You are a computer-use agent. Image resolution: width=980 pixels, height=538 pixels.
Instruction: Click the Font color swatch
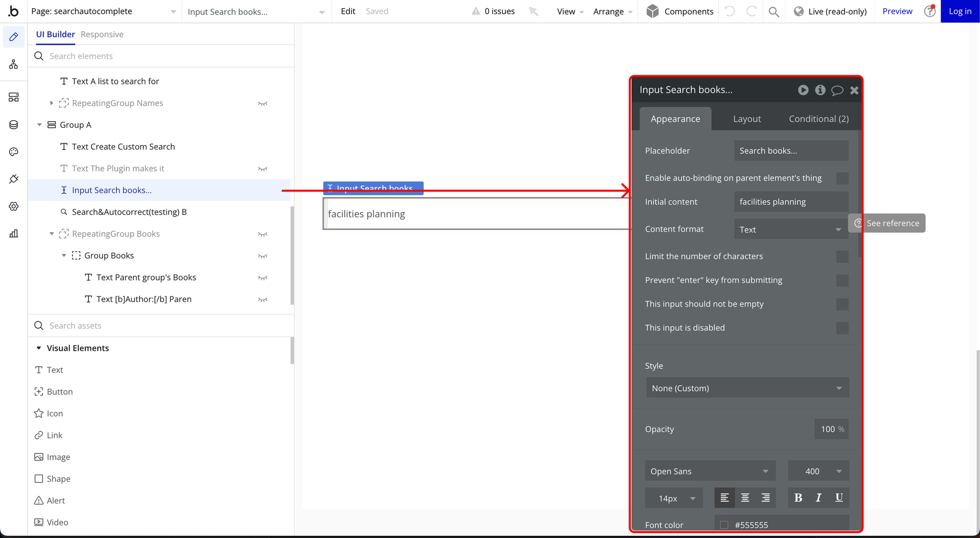[x=724, y=525]
